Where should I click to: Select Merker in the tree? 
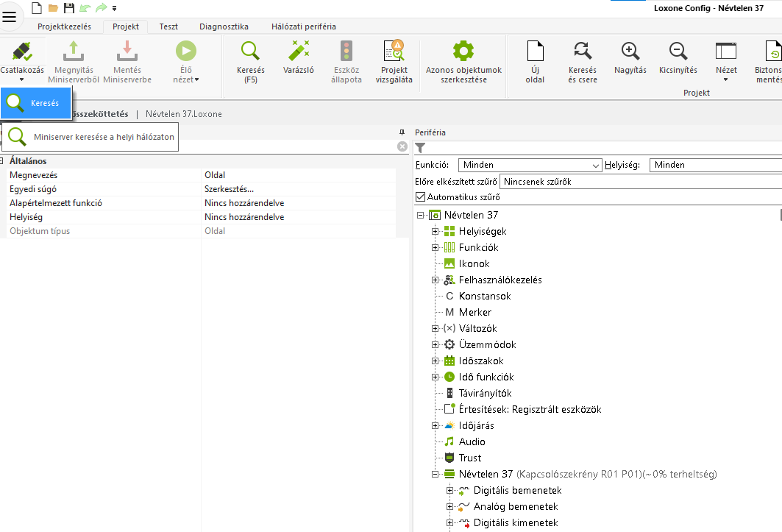(474, 313)
